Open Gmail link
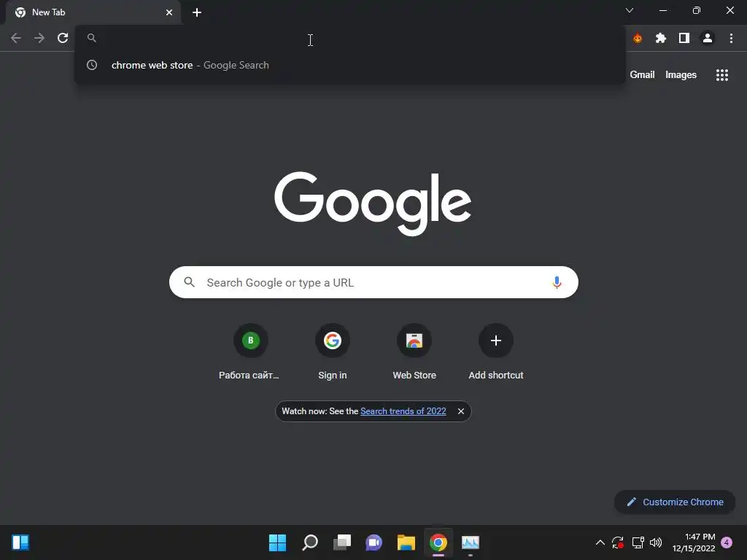The width and height of the screenshot is (747, 560). pos(642,75)
